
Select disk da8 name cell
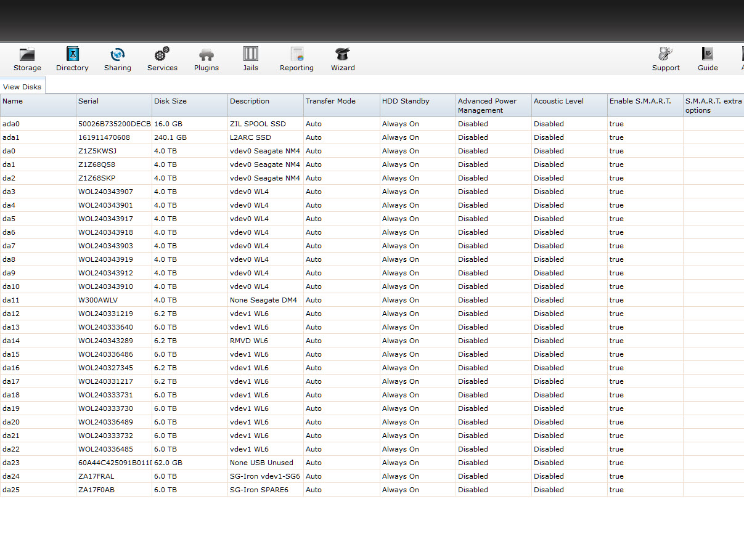pos(38,259)
